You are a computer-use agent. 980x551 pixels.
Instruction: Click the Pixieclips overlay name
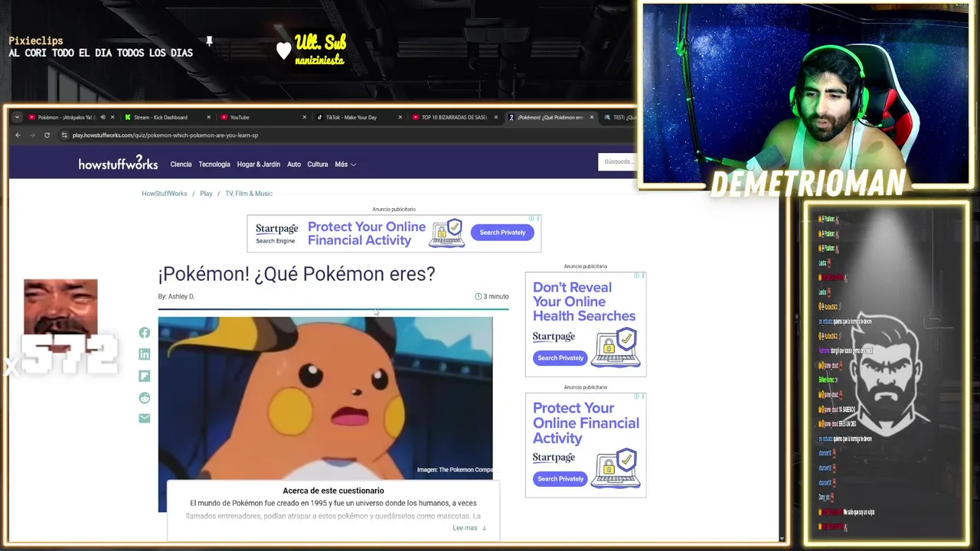(36, 41)
